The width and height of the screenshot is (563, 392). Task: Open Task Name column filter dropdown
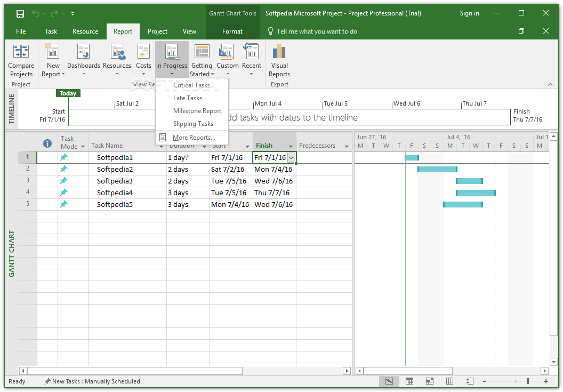pos(161,147)
